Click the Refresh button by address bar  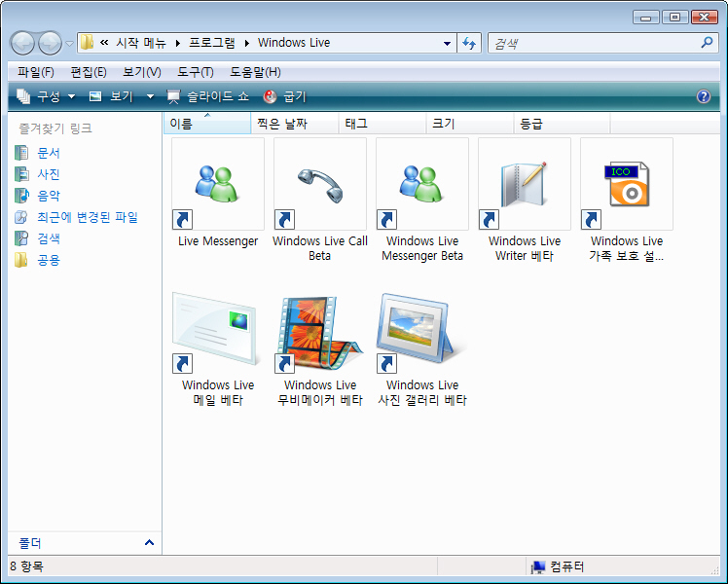pyautogui.click(x=469, y=43)
